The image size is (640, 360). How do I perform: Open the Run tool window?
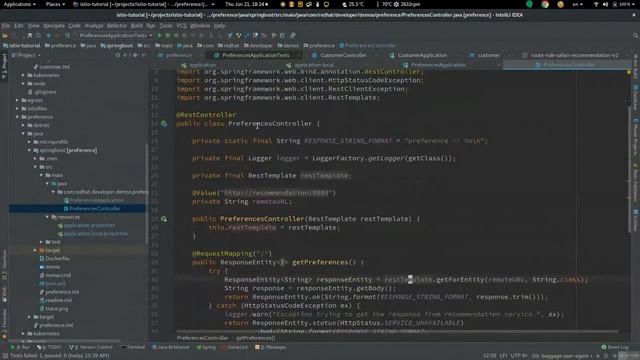point(20,347)
